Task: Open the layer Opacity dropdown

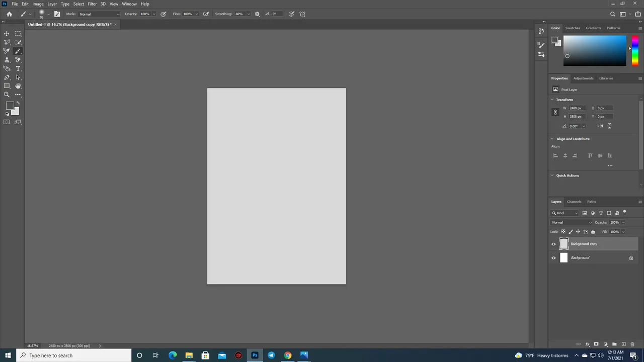Action: click(623, 223)
